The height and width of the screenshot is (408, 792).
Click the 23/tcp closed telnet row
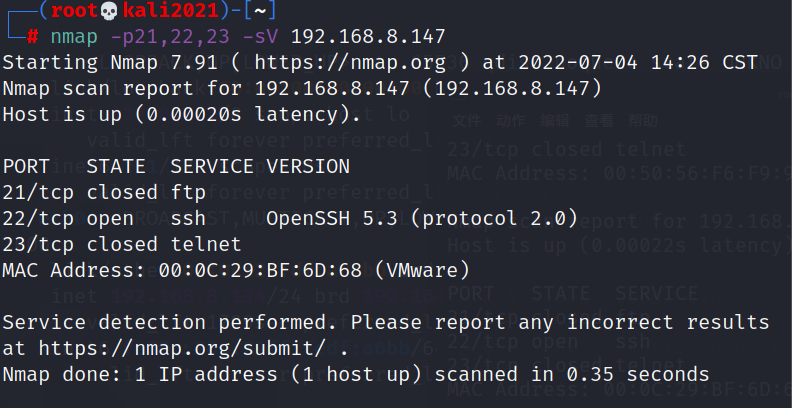[122, 244]
